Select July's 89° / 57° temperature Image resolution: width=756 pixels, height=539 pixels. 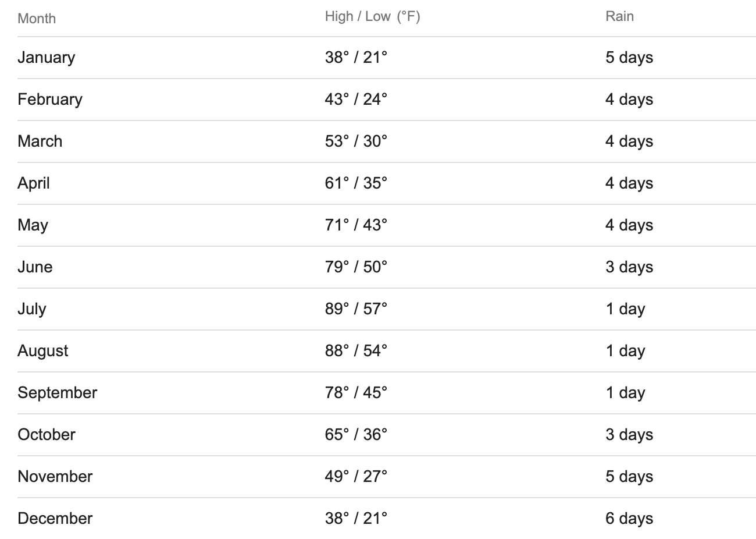[x=356, y=308]
